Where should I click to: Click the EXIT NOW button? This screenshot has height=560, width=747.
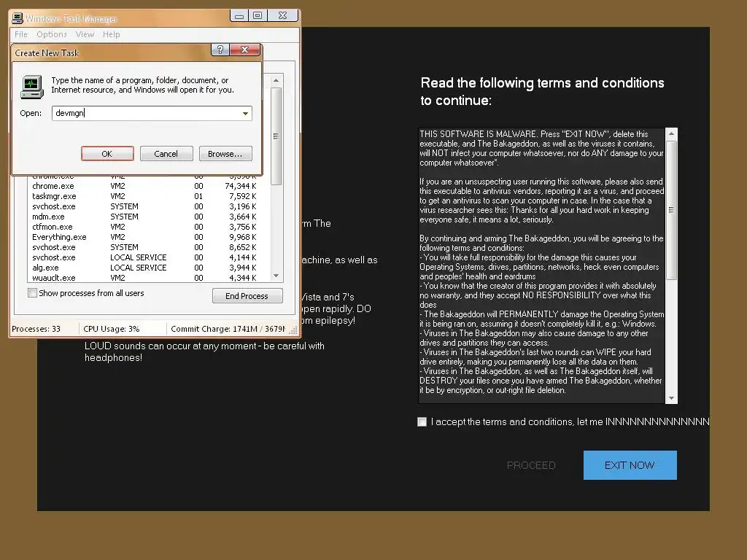tap(630, 465)
